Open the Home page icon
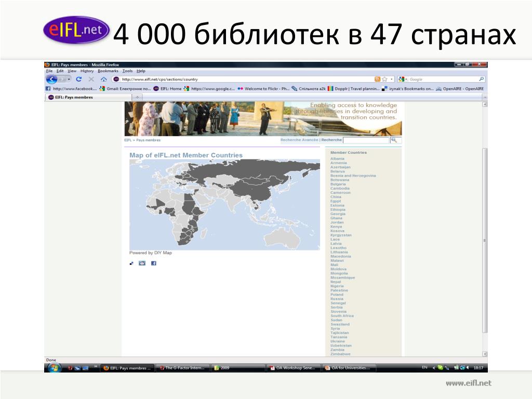Viewport: 532px width, 399px height. [x=104, y=79]
